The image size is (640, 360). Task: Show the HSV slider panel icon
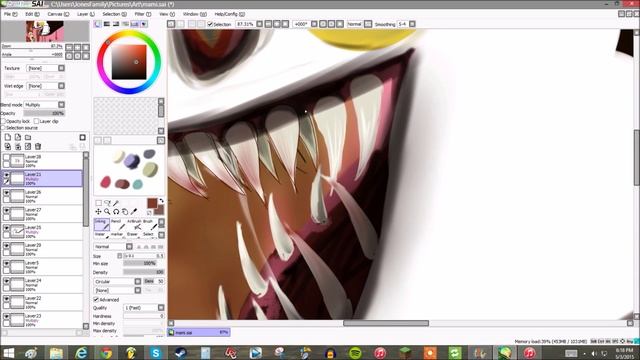coord(116,24)
